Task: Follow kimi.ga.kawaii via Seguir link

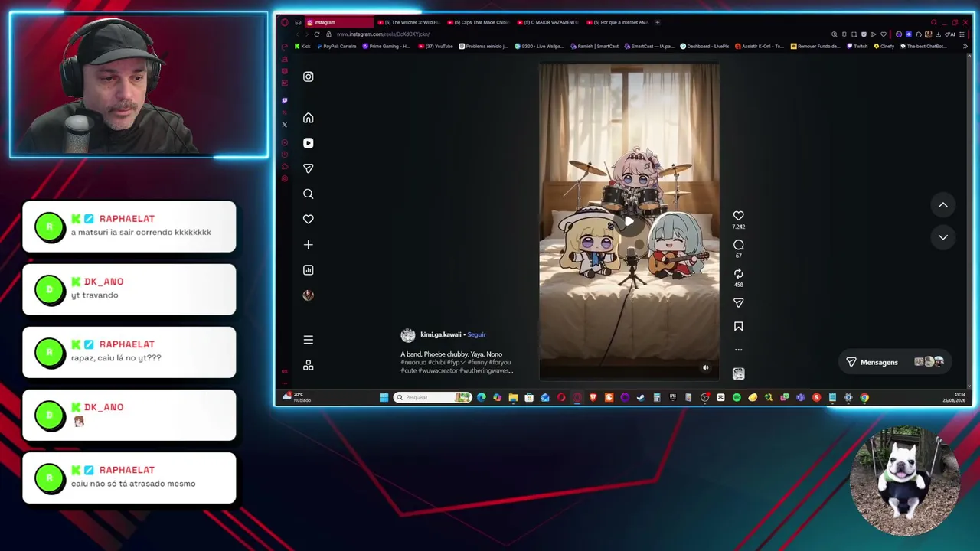Action: [476, 334]
